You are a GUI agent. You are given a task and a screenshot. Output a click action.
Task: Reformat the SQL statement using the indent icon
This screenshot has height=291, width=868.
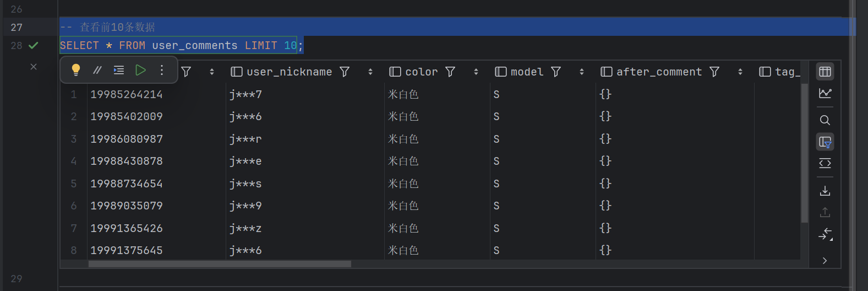(119, 70)
